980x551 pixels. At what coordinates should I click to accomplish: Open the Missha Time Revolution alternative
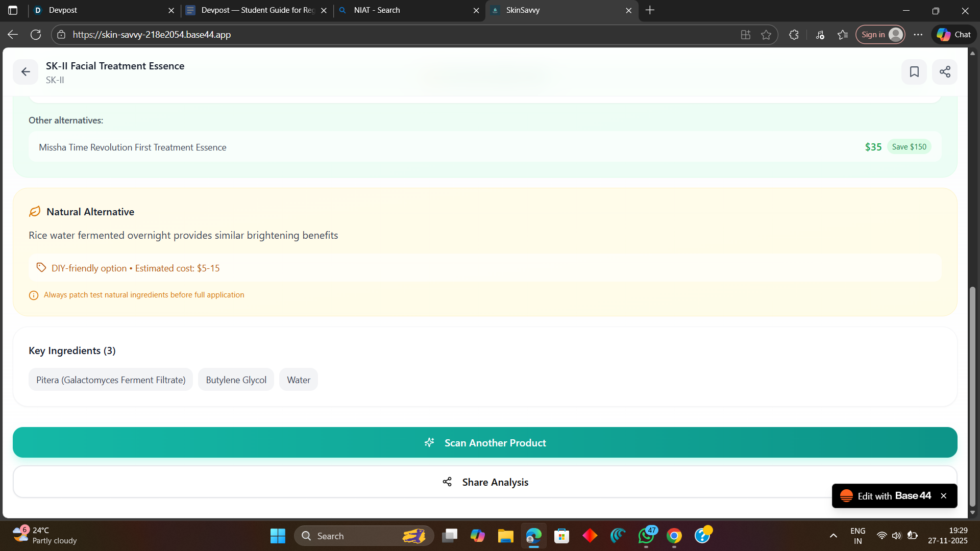tap(133, 147)
